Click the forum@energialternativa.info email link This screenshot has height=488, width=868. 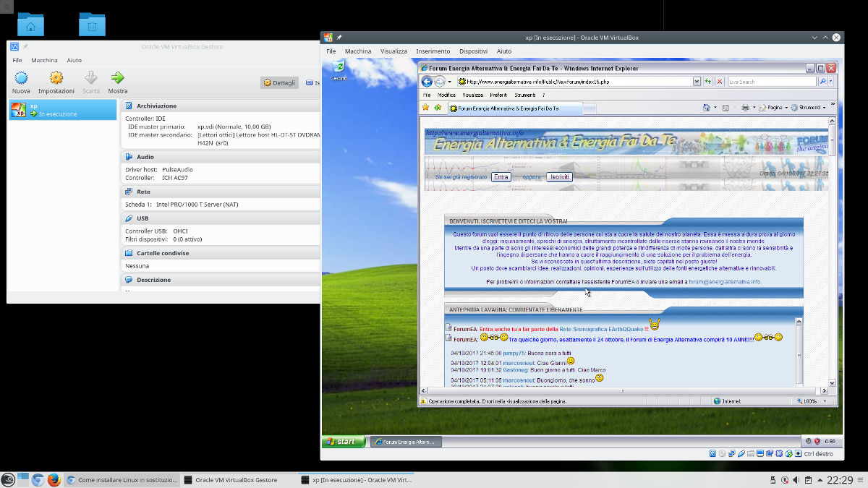[725, 282]
